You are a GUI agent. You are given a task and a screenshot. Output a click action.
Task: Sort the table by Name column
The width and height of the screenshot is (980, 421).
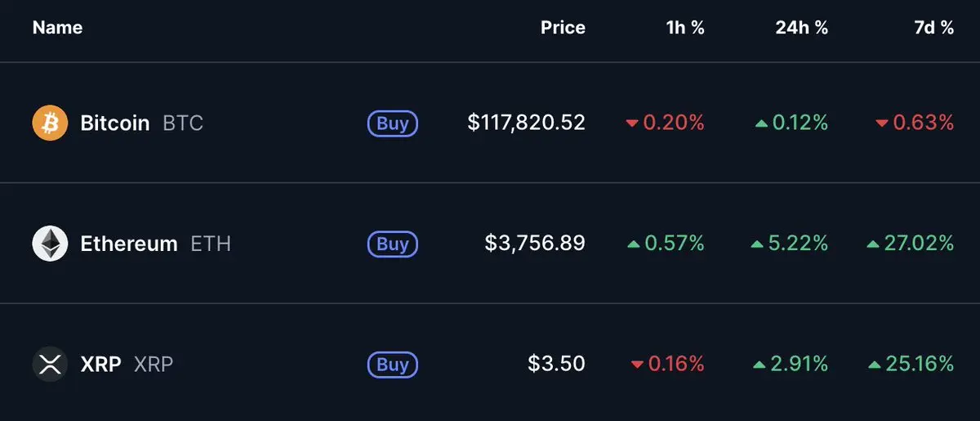[x=57, y=27]
